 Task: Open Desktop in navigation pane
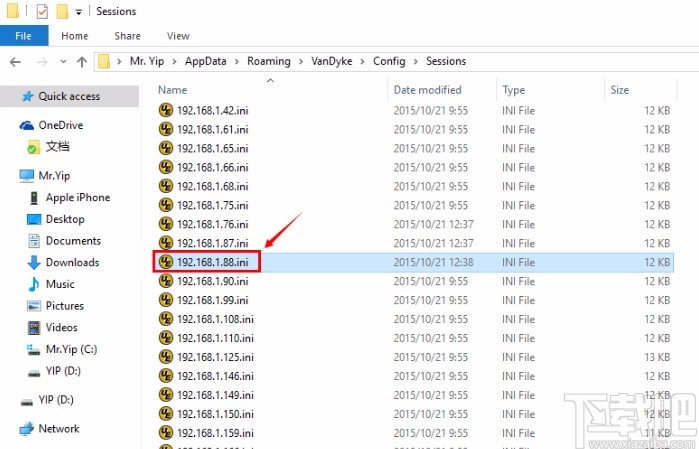click(x=65, y=219)
